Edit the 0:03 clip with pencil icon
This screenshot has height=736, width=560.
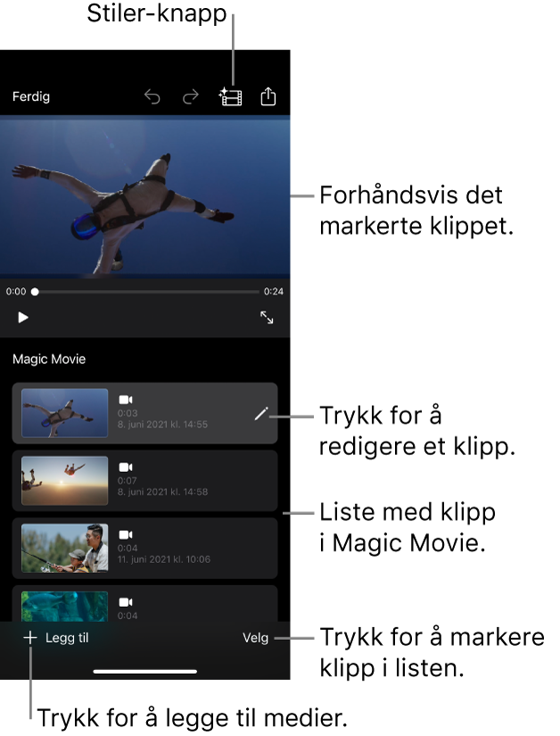click(x=261, y=414)
